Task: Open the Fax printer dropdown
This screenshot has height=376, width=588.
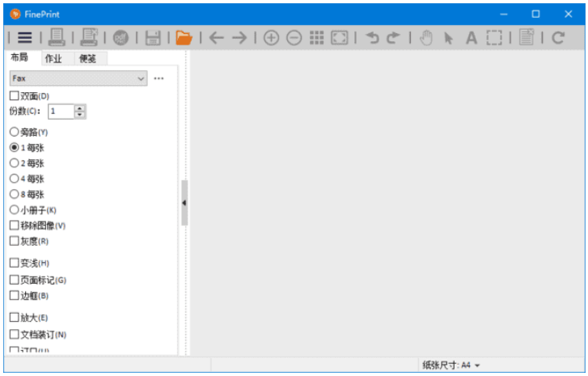Action: point(78,78)
